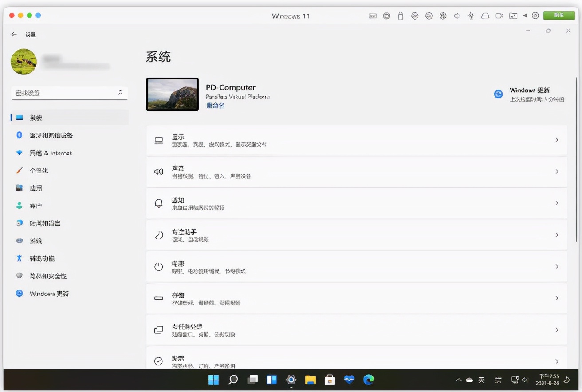Click the Windows Start button on taskbar

pyautogui.click(x=213, y=380)
